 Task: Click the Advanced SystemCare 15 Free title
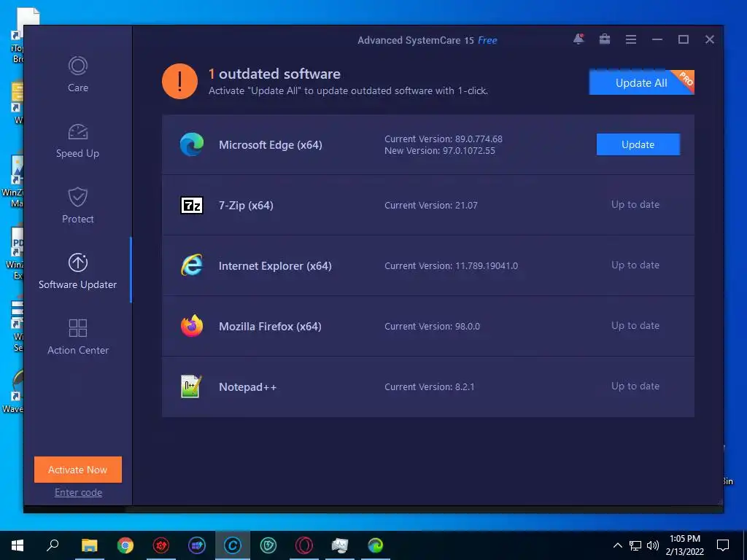427,41
